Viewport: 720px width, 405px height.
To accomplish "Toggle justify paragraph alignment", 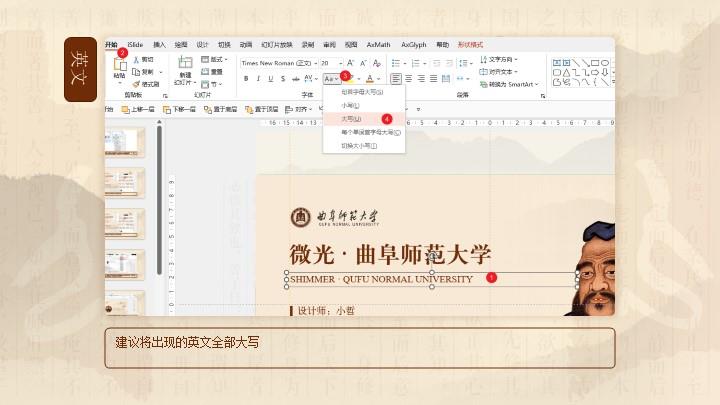I will coord(433,79).
